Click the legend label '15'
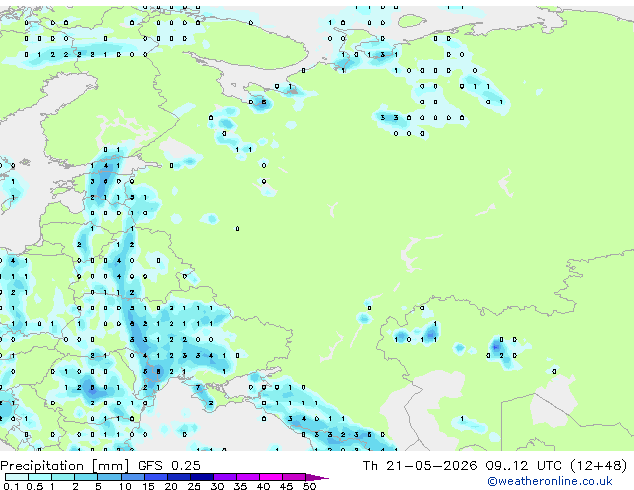 [x=148, y=486]
